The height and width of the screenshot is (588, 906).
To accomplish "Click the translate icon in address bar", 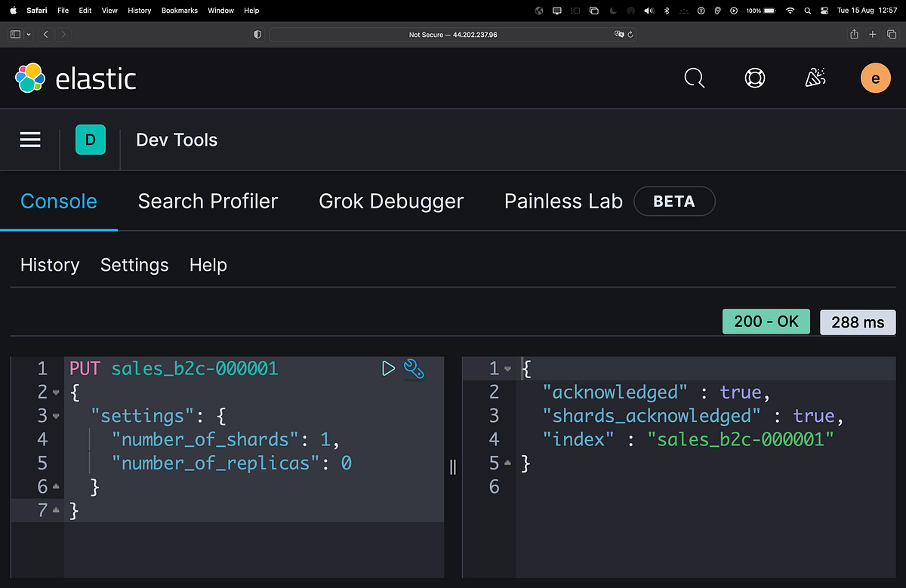I will (x=619, y=34).
